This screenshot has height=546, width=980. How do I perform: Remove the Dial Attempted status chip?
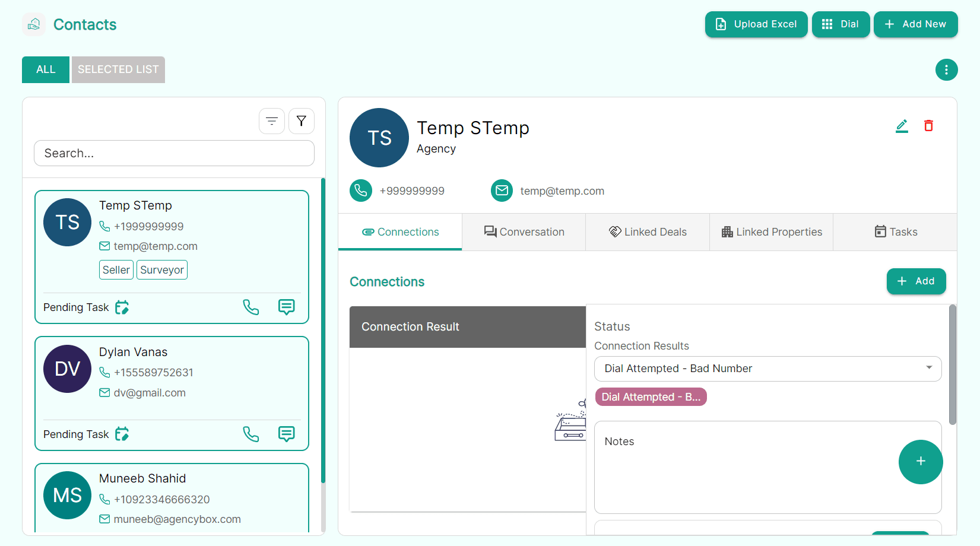click(x=651, y=396)
